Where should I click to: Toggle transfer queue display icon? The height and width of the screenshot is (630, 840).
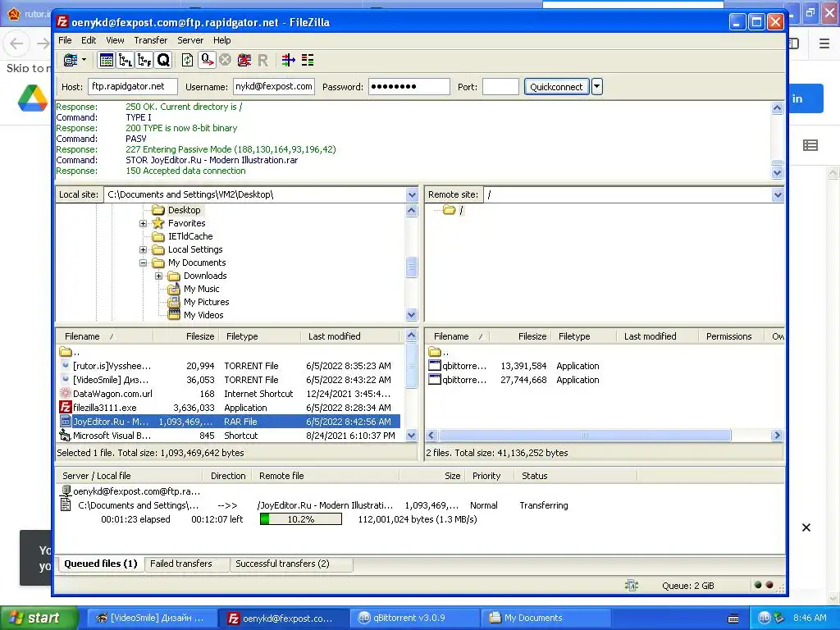coord(163,60)
